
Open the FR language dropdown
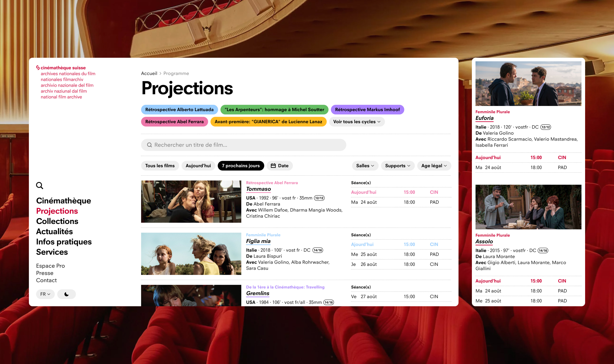point(45,294)
